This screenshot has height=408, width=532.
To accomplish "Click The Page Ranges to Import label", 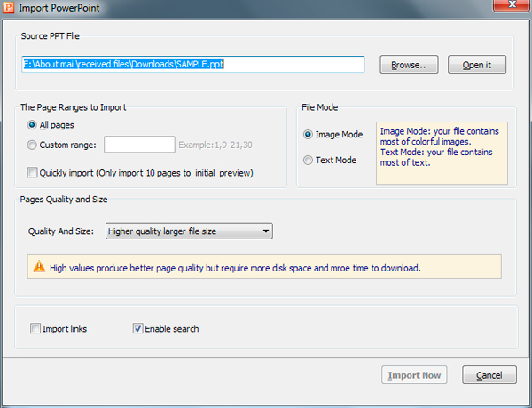I will 74,107.
